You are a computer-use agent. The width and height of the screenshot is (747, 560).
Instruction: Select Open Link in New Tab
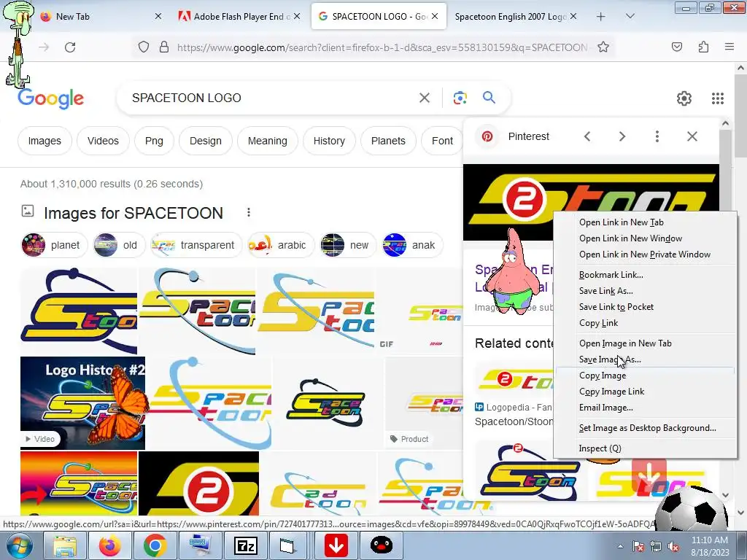tap(622, 222)
